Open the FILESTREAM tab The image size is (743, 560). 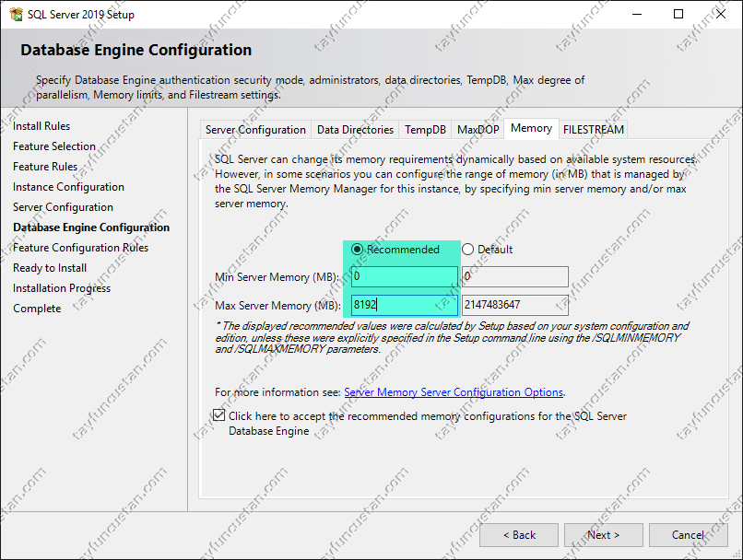[594, 130]
